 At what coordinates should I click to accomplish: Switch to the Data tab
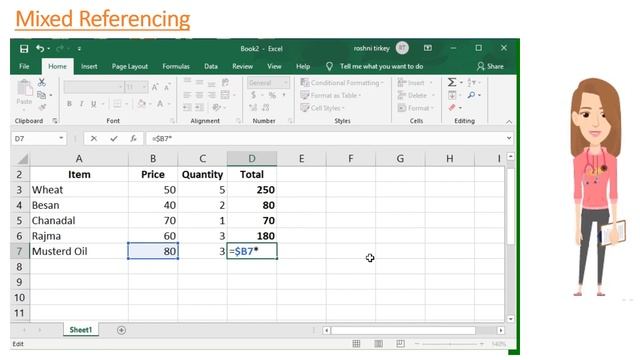[211, 67]
